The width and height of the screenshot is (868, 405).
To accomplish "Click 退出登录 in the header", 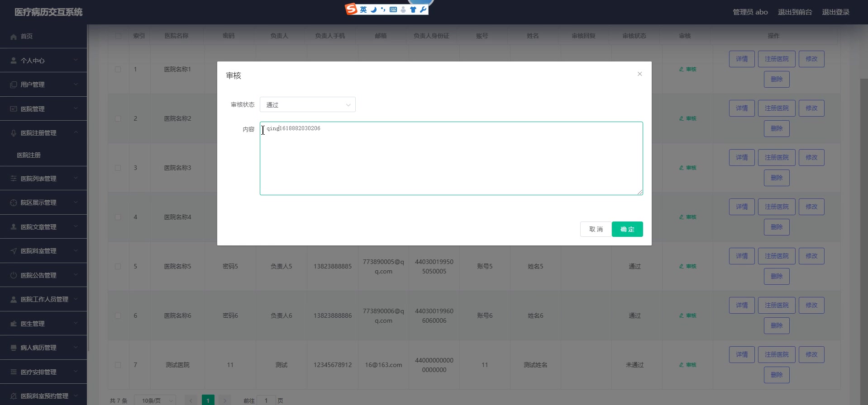I will click(835, 12).
